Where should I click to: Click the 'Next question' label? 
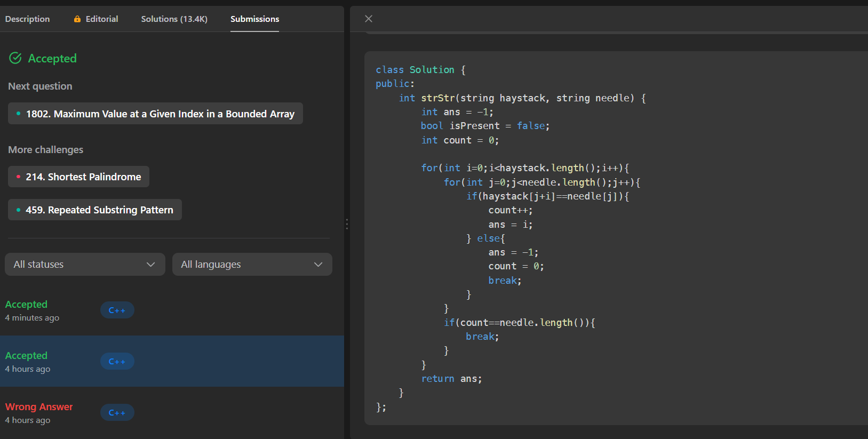(x=40, y=86)
